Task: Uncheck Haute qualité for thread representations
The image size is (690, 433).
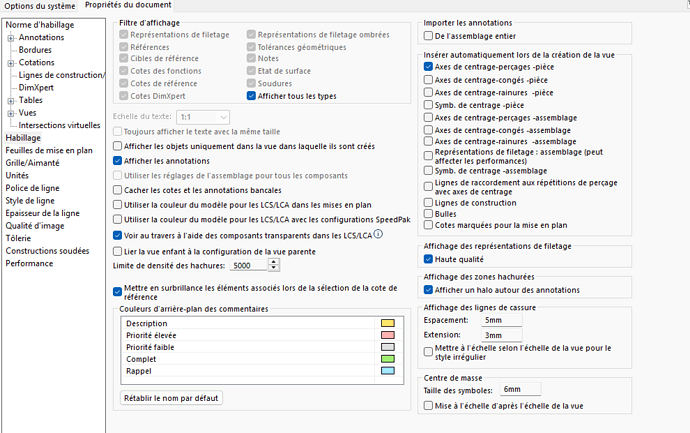Action: tap(429, 258)
